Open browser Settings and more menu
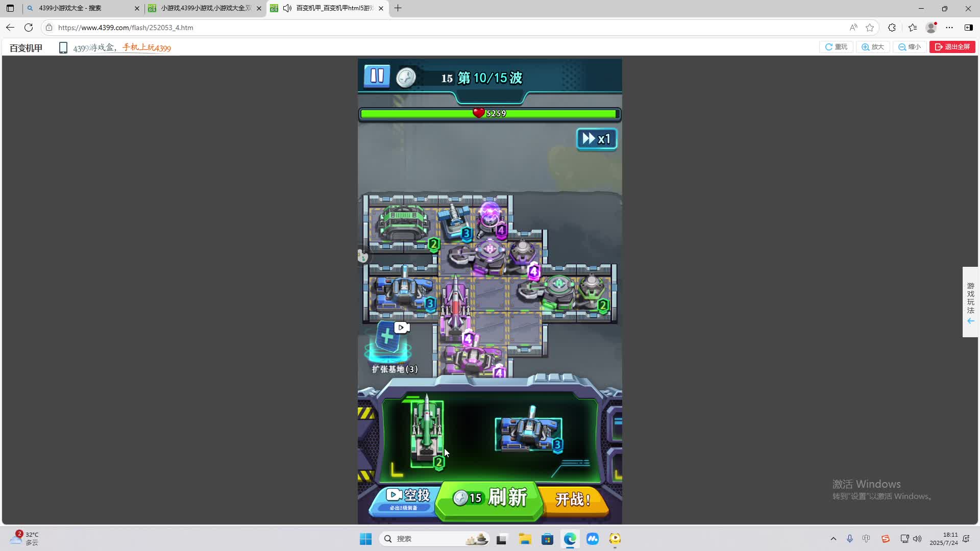This screenshot has height=551, width=980. (949, 28)
